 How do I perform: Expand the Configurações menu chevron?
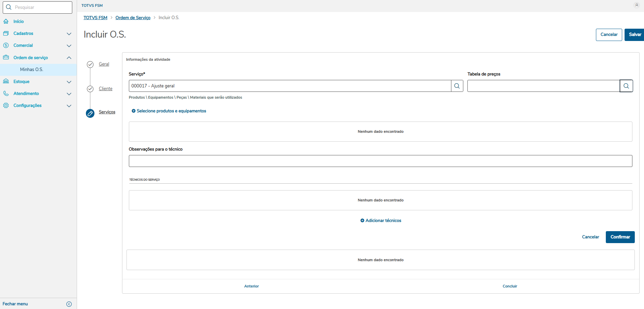[69, 106]
